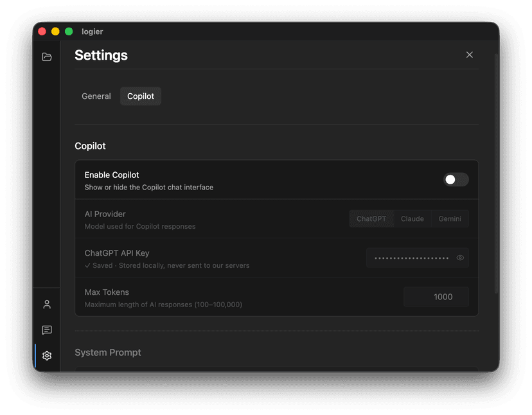
Task: Click the settings gear sidebar icon
Action: point(47,356)
